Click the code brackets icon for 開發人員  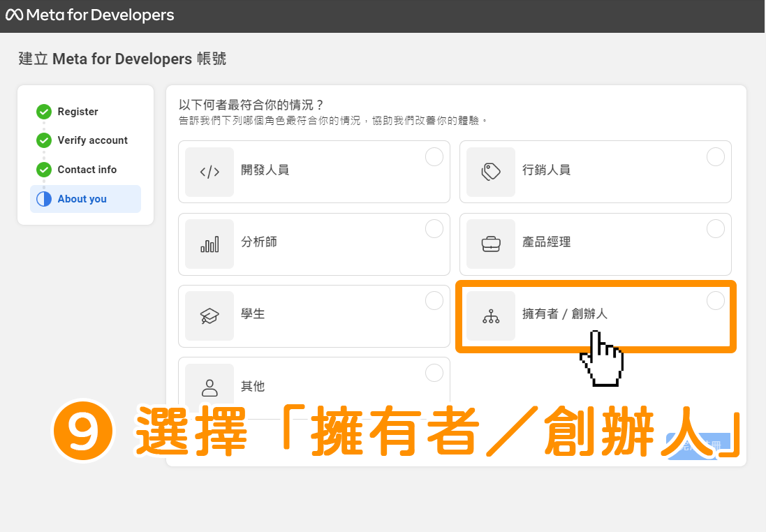click(x=209, y=172)
